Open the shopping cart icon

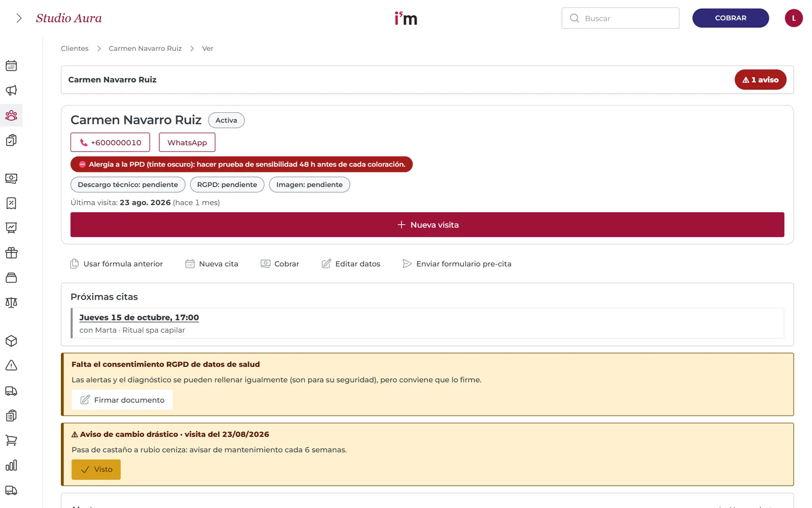coord(11,440)
